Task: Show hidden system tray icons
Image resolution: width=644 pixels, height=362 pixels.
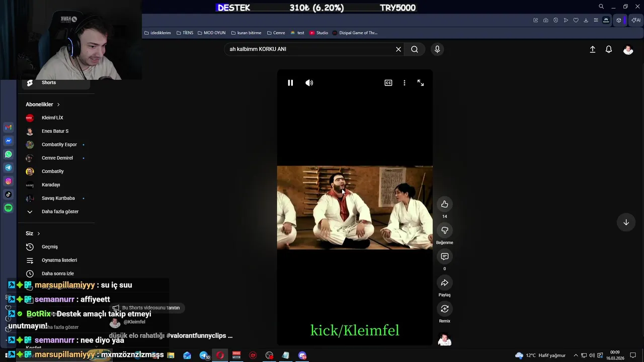Action: coord(576,355)
